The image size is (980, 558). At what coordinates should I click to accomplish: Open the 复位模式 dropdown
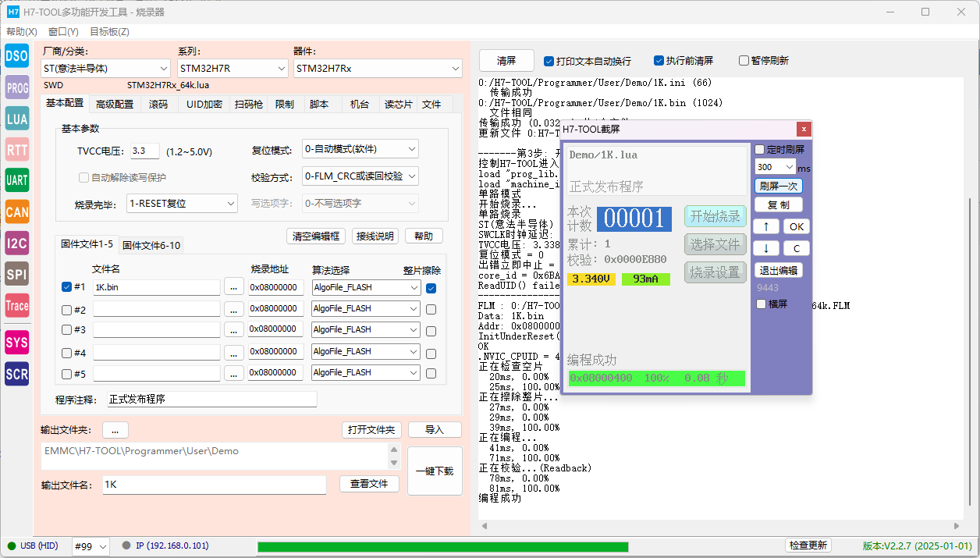point(360,149)
